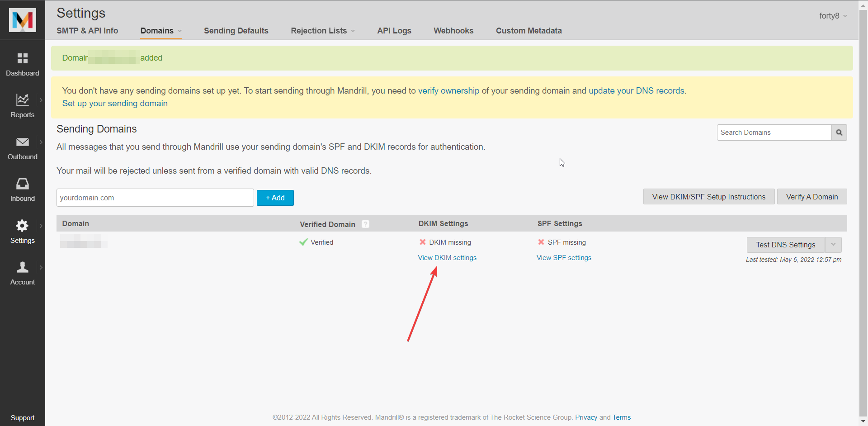Image resolution: width=868 pixels, height=426 pixels.
Task: Click the Test DNS Settings button
Action: pyautogui.click(x=786, y=245)
